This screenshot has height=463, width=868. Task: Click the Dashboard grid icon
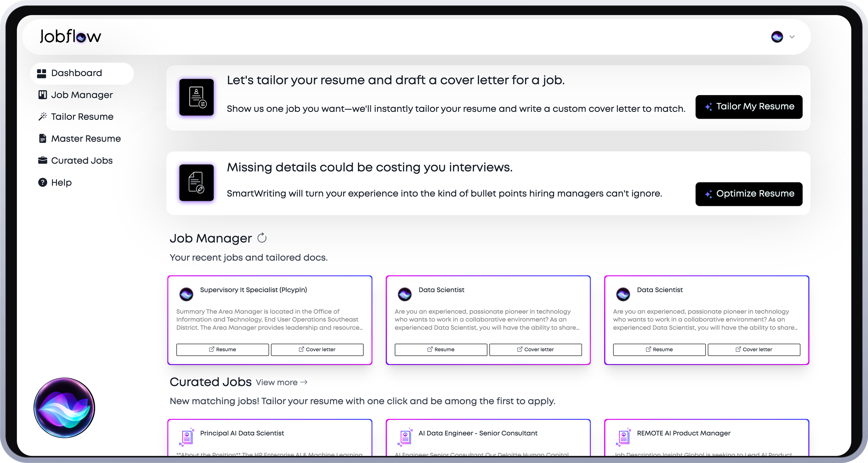pos(42,73)
